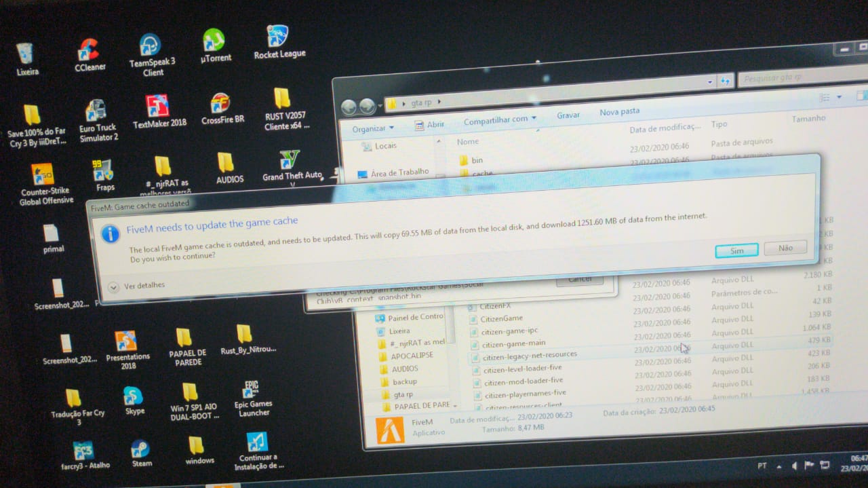Select the primal file on the desktop
The height and width of the screenshot is (488, 868).
(x=53, y=238)
